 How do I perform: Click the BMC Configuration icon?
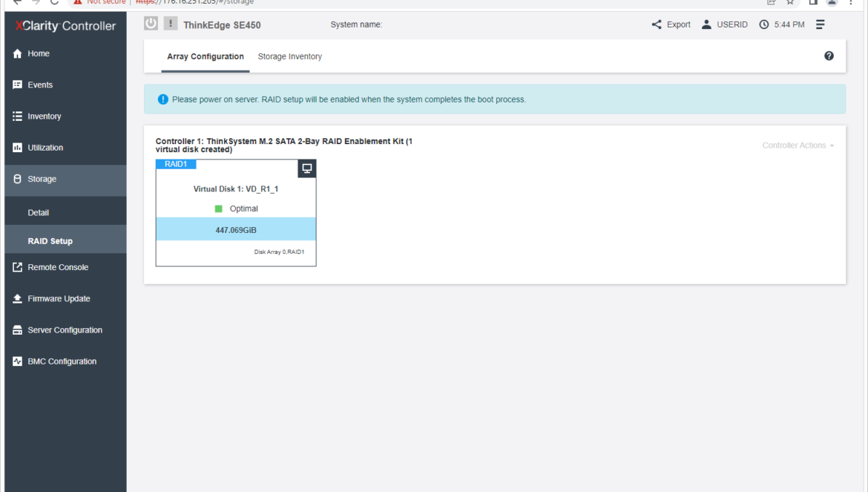click(17, 361)
